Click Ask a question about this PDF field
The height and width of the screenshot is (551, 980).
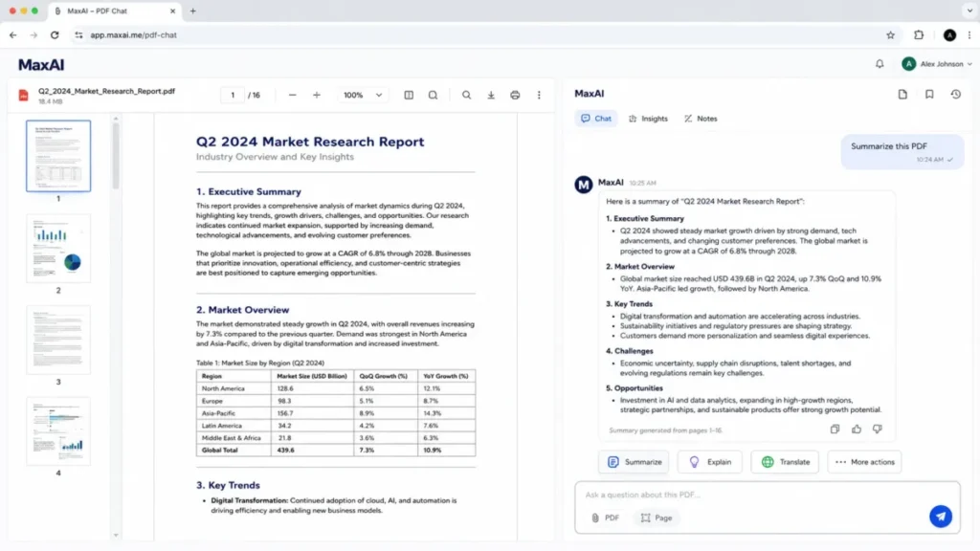pyautogui.click(x=768, y=495)
